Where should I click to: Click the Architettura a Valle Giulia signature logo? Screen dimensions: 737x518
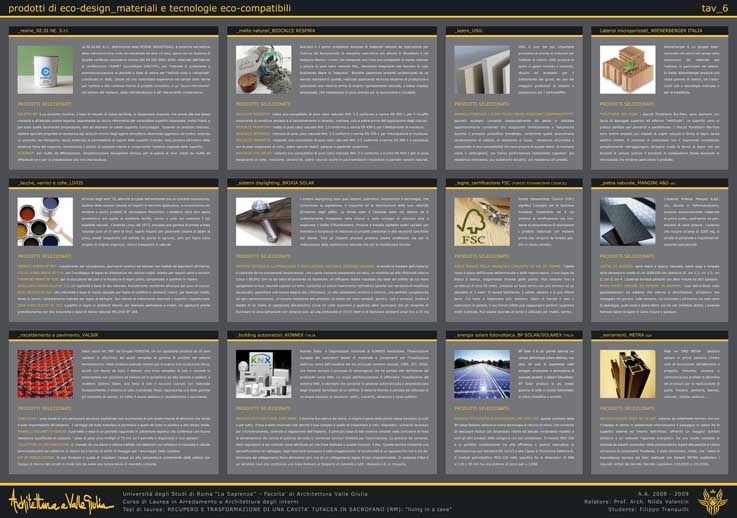click(61, 502)
